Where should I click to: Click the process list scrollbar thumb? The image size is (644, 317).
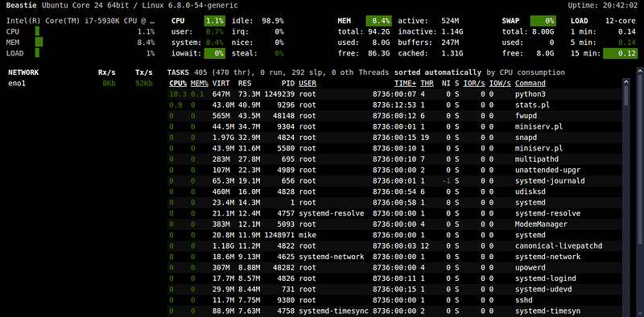pos(626,95)
